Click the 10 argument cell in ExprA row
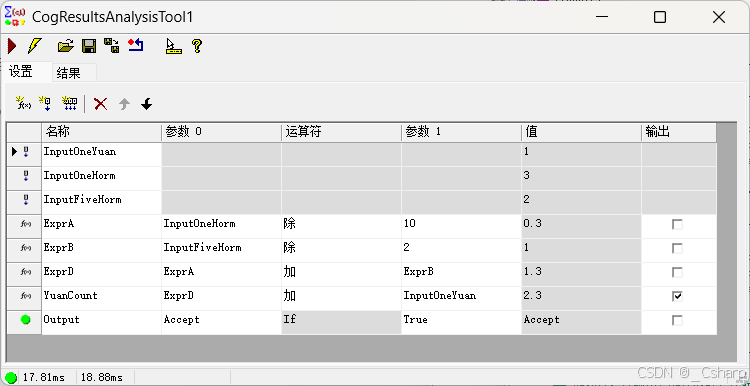 [461, 226]
